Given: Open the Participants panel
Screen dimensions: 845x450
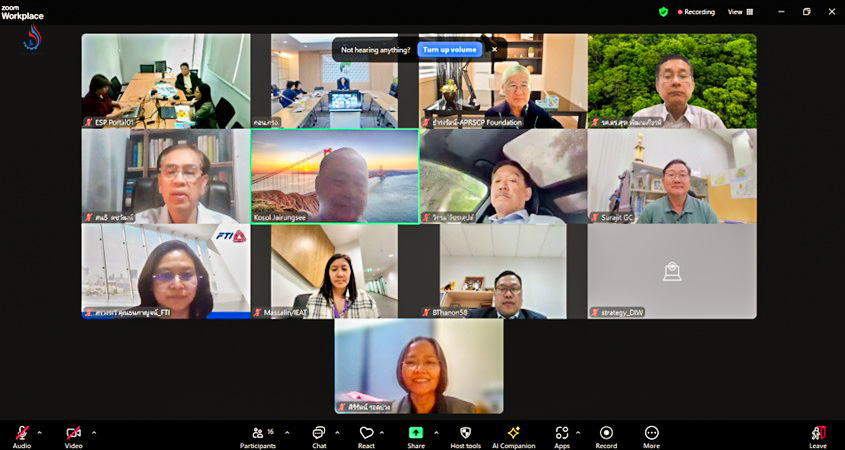Looking at the screenshot, I should point(257,434).
